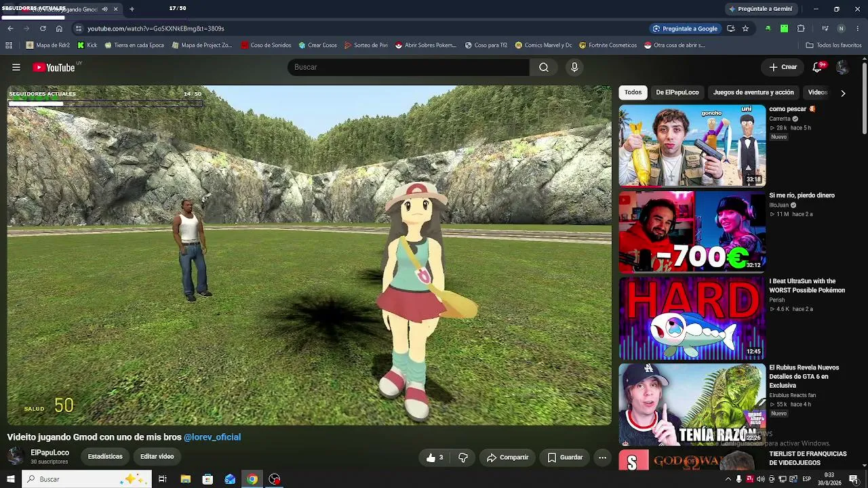868x488 pixels.
Task: Go to the YouTube home logo
Action: 54,67
